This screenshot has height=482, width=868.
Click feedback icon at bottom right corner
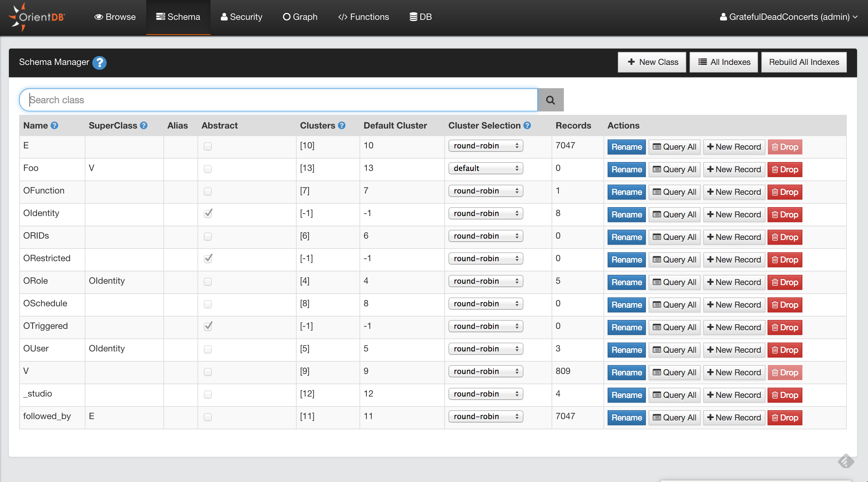click(845, 461)
